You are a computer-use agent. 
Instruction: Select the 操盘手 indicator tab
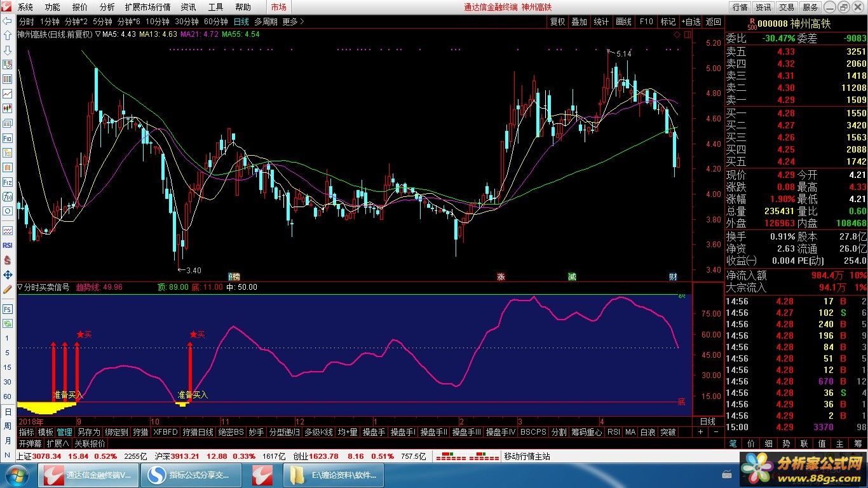pyautogui.click(x=374, y=432)
